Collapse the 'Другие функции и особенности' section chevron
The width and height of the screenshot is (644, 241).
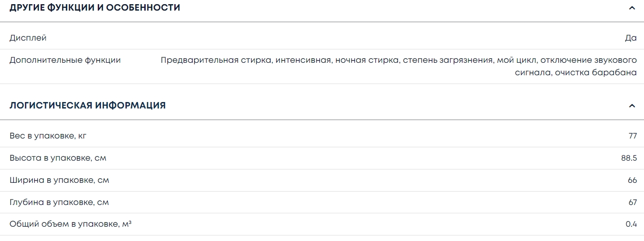[x=632, y=8]
